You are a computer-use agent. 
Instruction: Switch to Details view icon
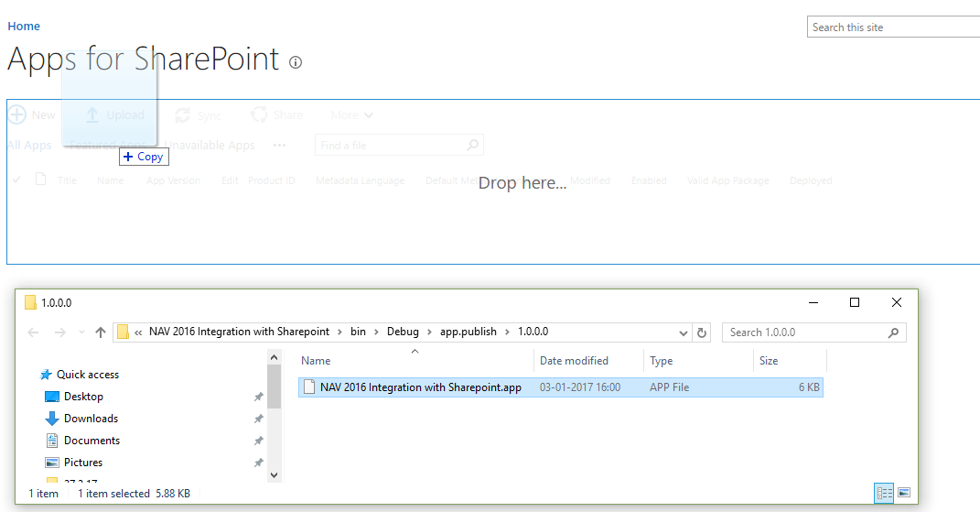884,493
